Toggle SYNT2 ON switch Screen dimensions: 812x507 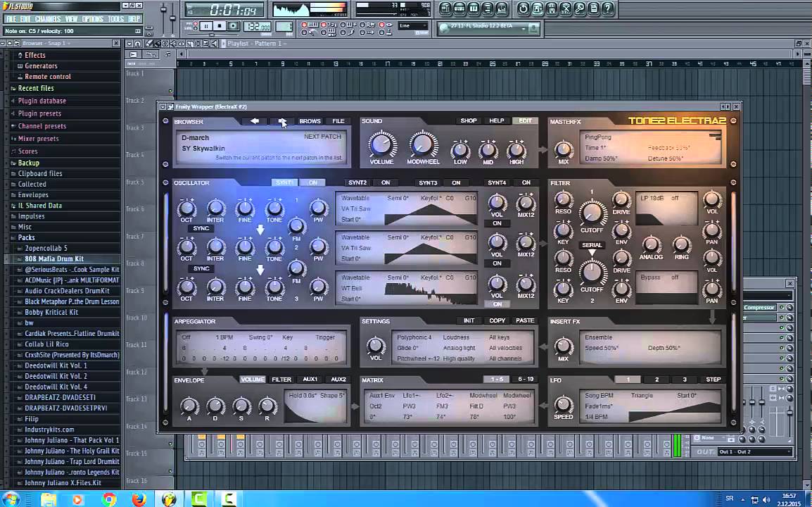(x=386, y=182)
